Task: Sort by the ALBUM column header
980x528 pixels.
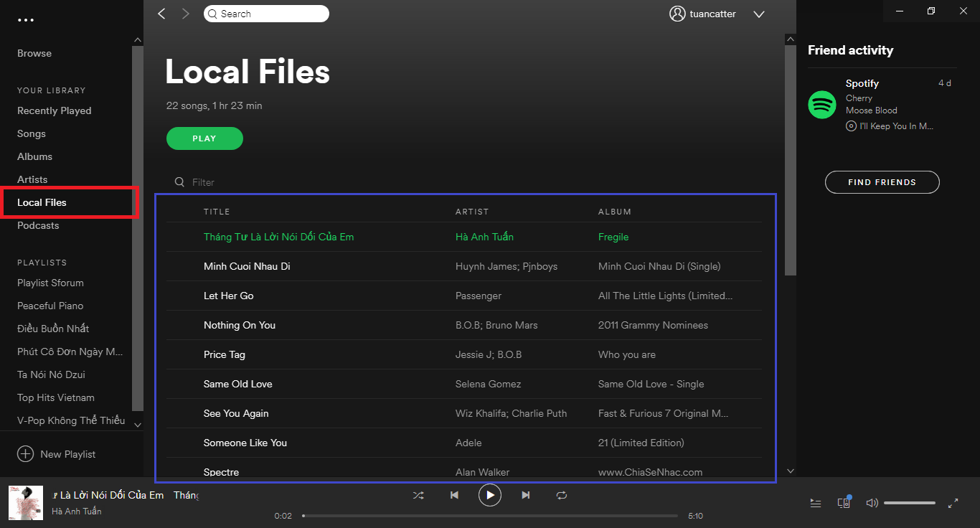Action: [615, 212]
